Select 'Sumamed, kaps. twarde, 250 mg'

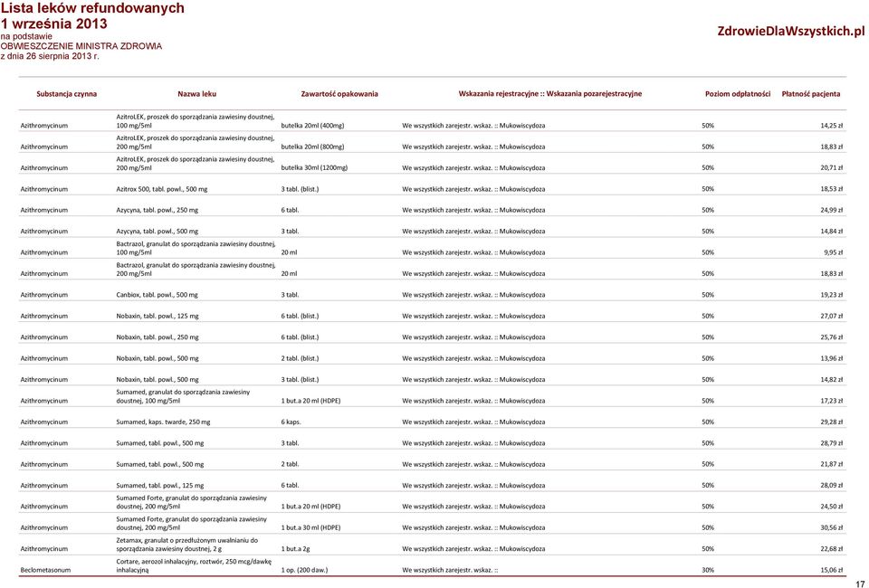[x=164, y=422]
